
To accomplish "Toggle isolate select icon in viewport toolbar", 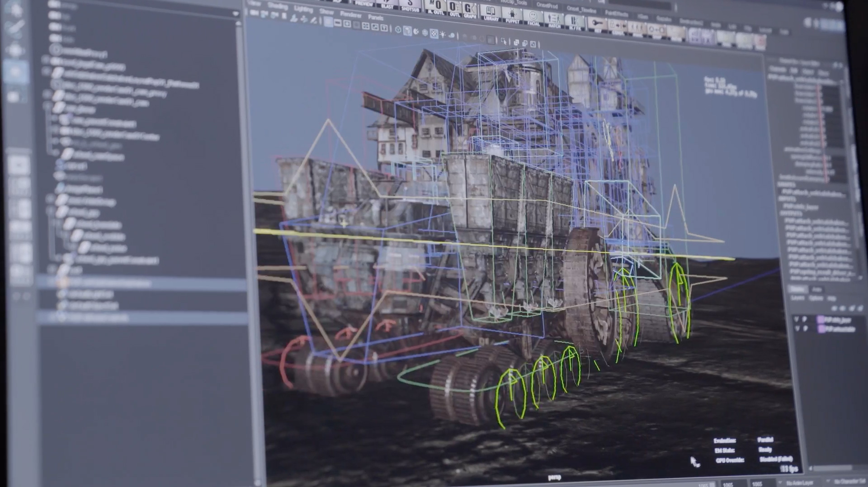I will point(504,41).
